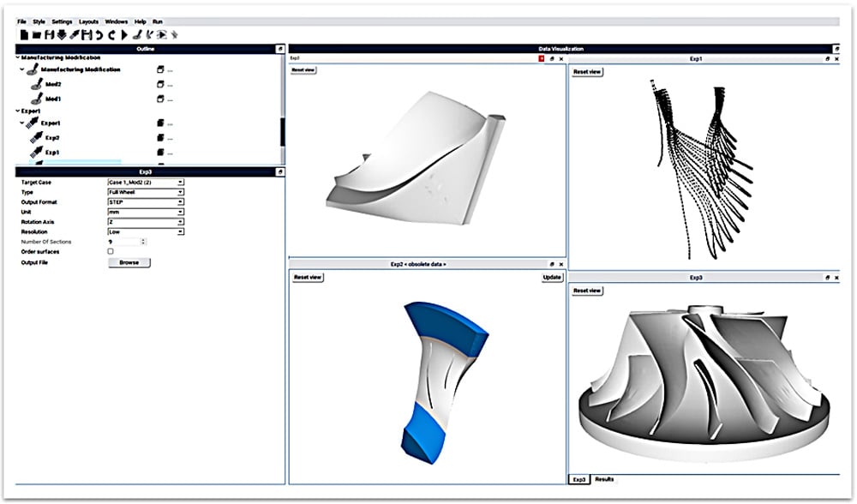
Task: Open the File menu
Action: click(x=22, y=22)
